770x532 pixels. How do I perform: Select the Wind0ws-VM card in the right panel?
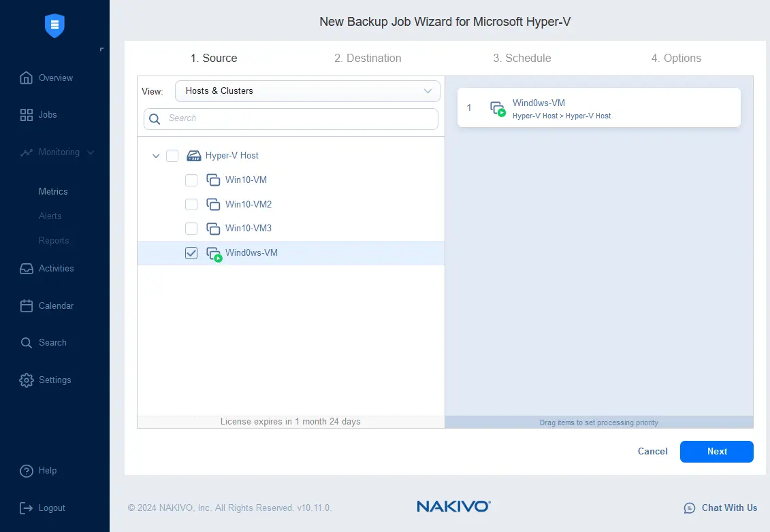[598, 108]
